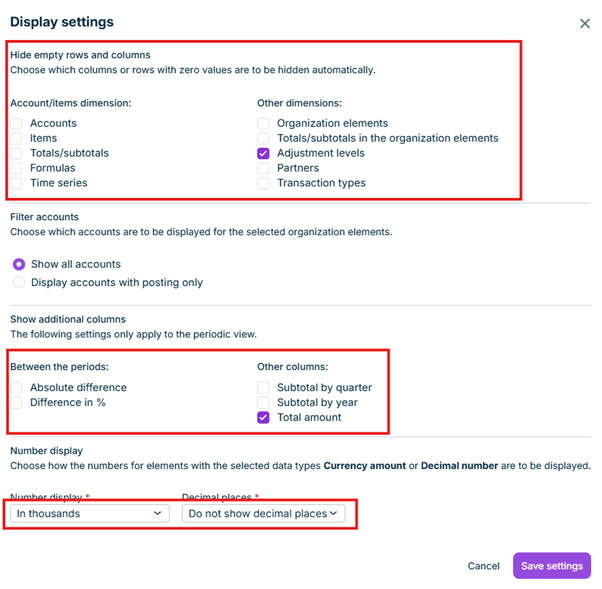Screen dimensions: 602x589
Task: Enable Subtotal by year column
Action: pyautogui.click(x=263, y=402)
